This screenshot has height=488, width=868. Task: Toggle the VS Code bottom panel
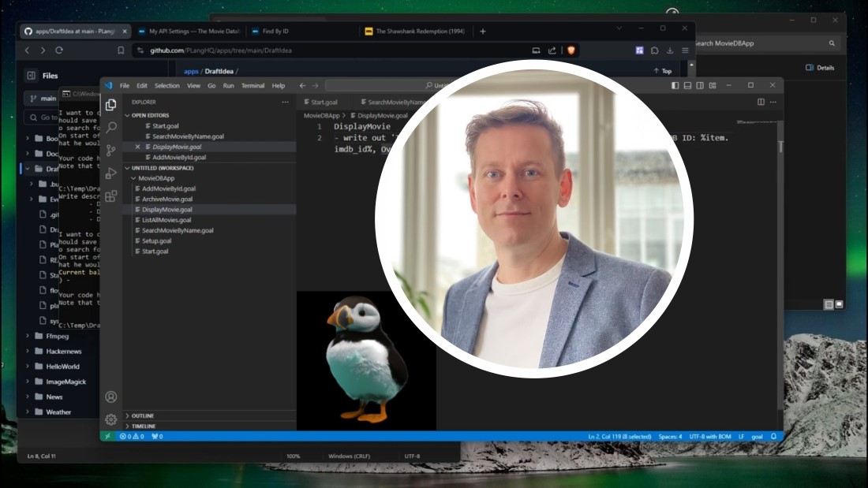(687, 85)
